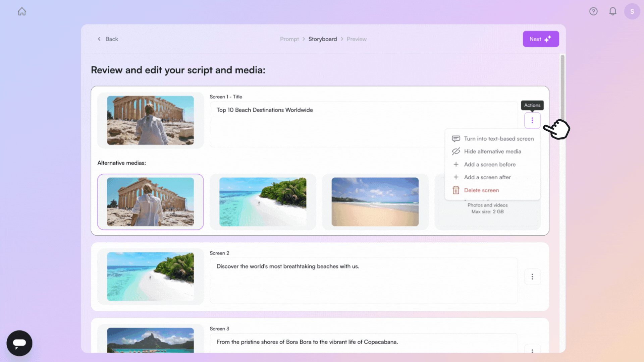
Task: Click the Next button
Action: (x=541, y=39)
